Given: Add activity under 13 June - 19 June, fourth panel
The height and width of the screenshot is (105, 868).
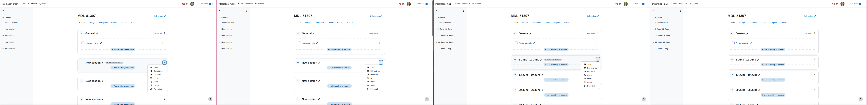Looking at the screenshot, I should coord(773,80).
